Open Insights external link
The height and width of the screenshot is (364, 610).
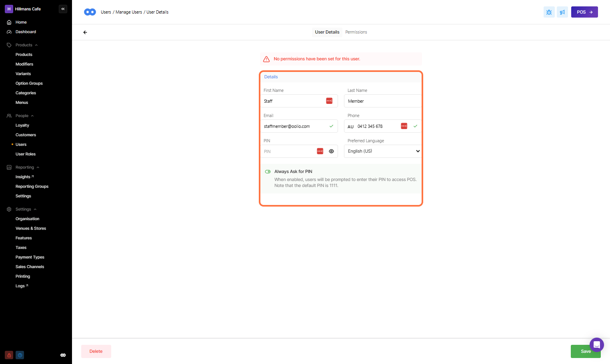pyautogui.click(x=25, y=177)
